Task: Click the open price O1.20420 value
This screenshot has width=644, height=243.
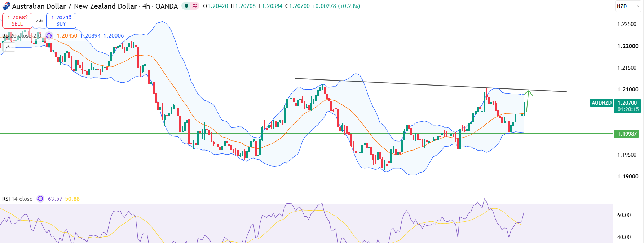Action: [x=216, y=6]
